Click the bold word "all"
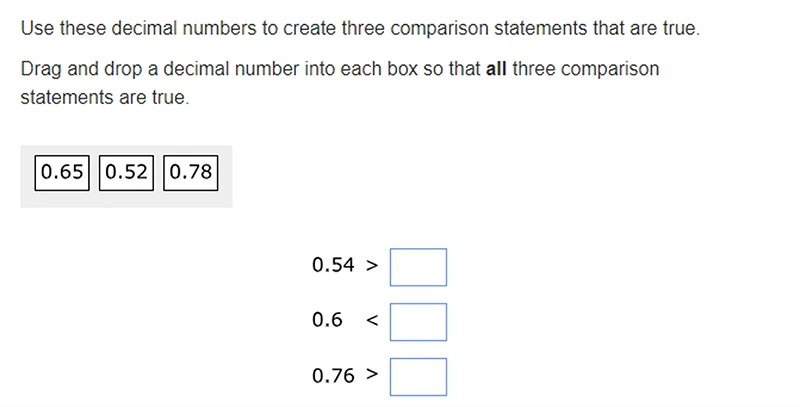 point(496,69)
